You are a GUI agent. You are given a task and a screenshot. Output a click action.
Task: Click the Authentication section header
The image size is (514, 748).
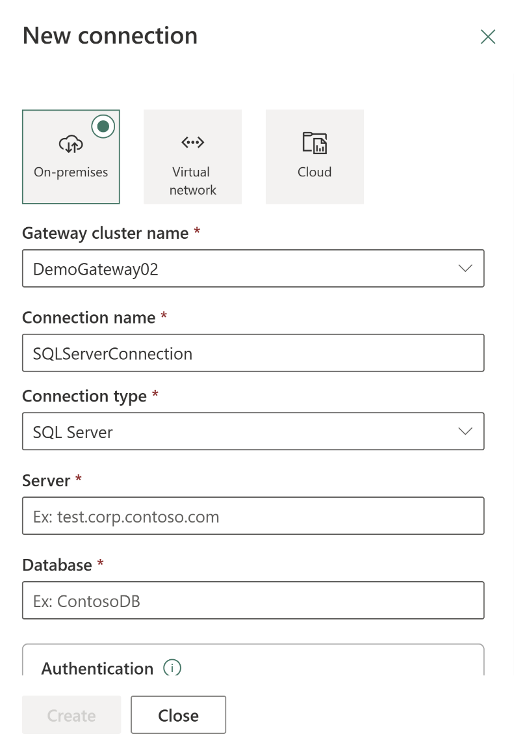point(97,668)
